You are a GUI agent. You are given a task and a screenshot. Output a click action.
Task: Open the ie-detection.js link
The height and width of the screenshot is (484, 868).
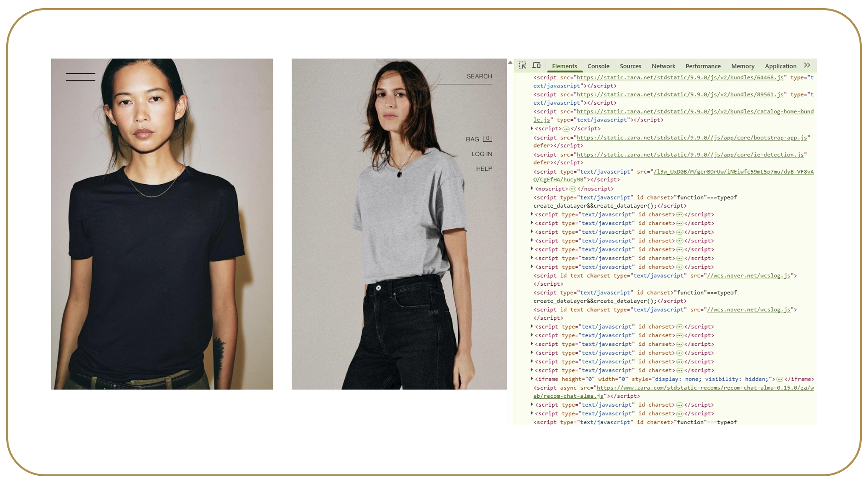coord(690,155)
